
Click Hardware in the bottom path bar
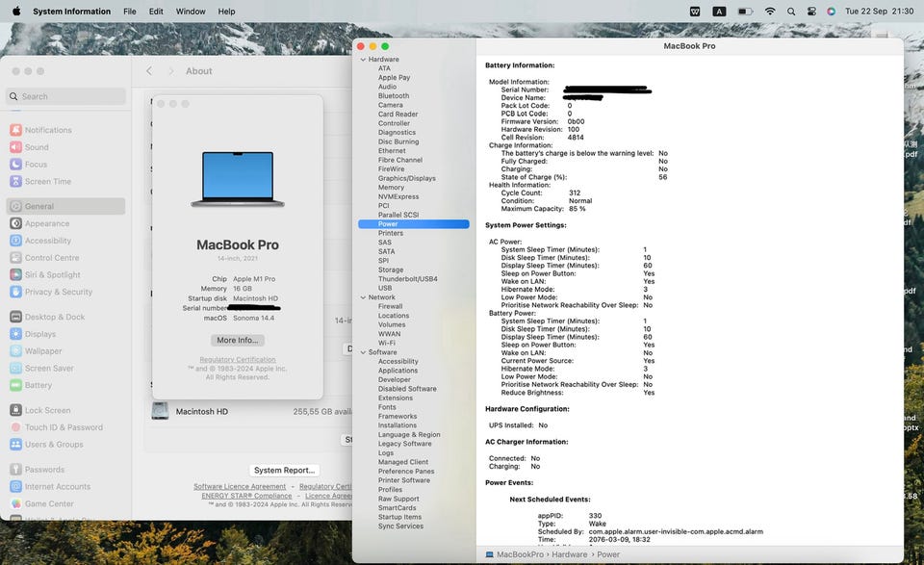(569, 554)
